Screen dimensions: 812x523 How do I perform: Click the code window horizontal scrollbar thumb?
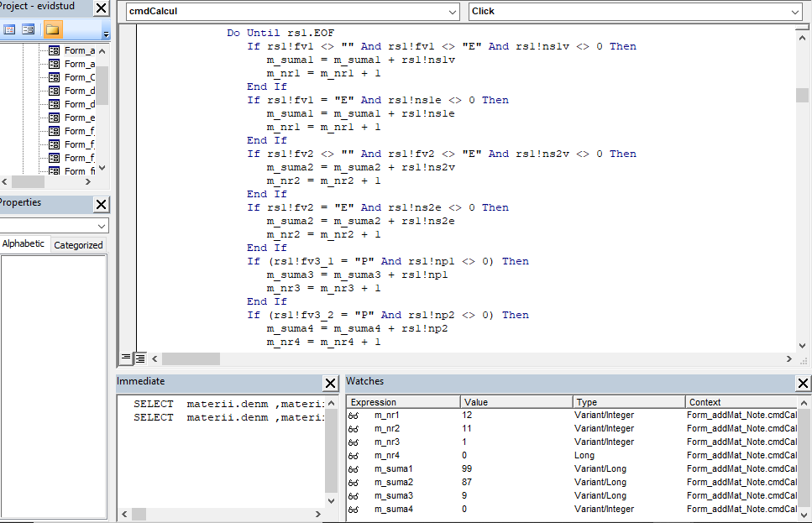tap(191, 358)
